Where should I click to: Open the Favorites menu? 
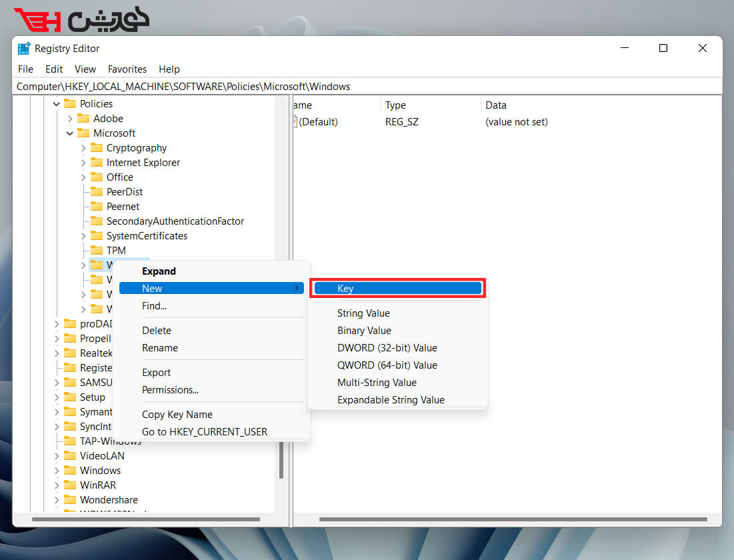coord(127,69)
